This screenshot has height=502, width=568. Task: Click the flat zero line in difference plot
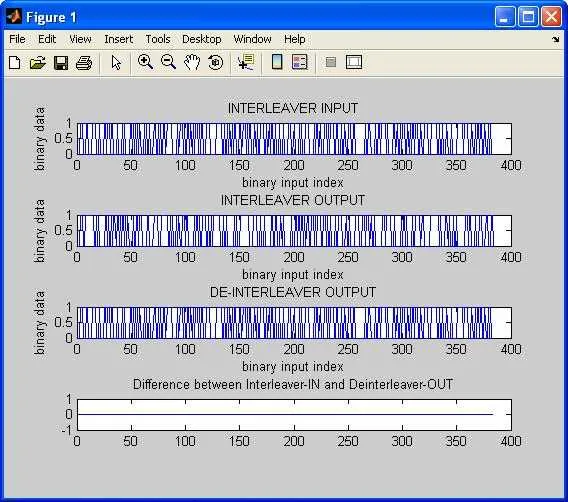285,414
